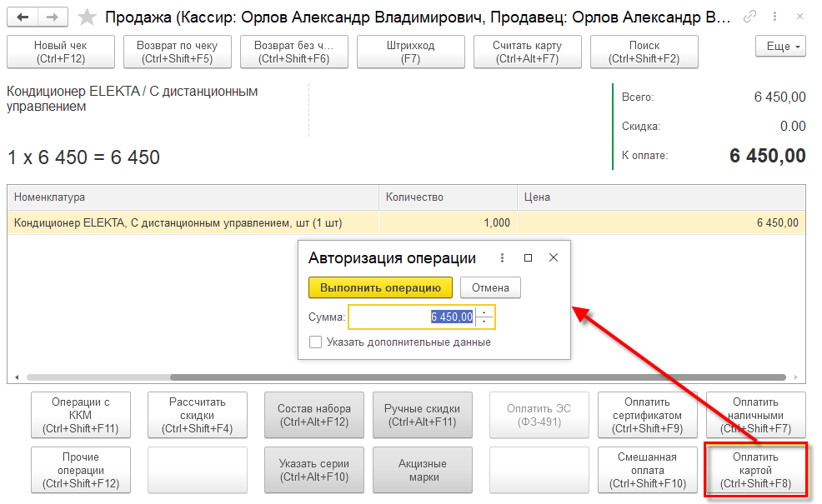
Task: Click Рассчитать скидки button
Action: coord(197,416)
